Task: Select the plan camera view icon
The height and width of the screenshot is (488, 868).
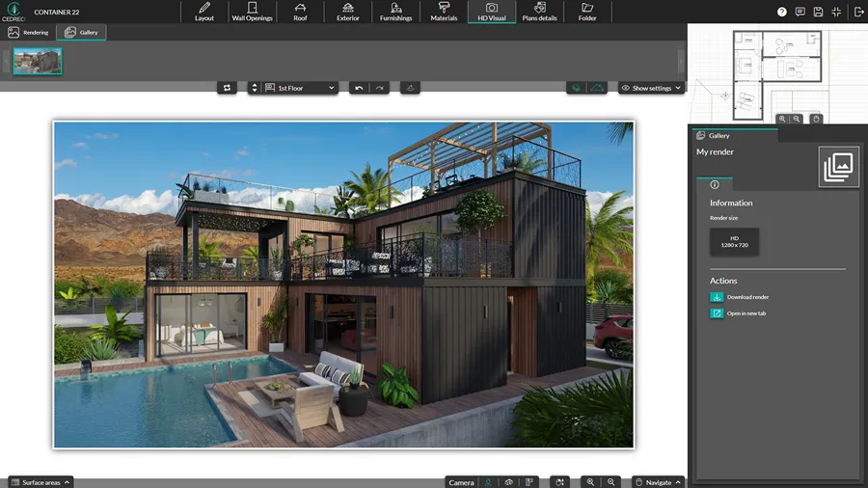Action: pos(529,482)
